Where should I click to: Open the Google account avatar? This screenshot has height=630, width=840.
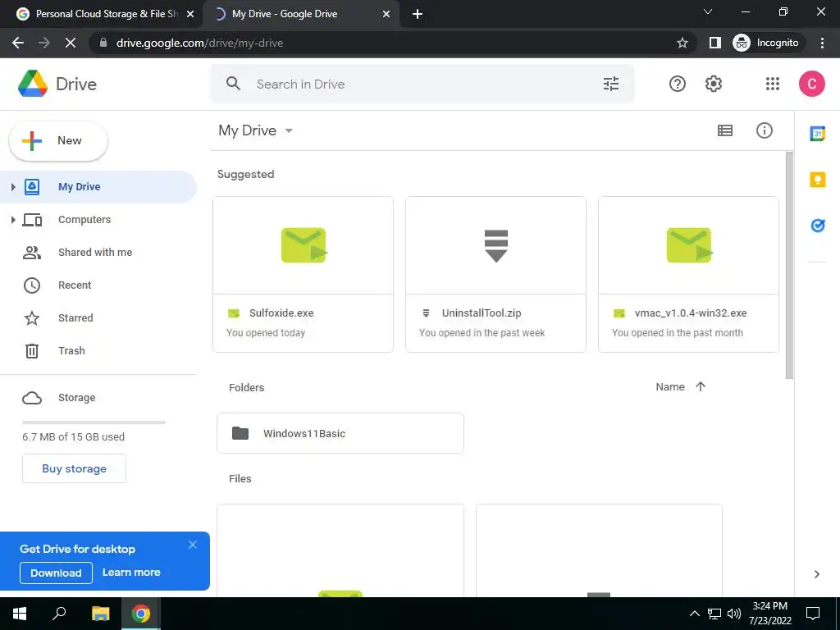(x=811, y=84)
